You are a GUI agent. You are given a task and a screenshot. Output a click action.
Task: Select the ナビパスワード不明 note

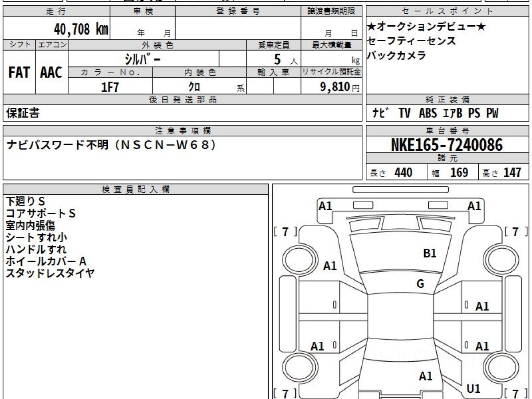point(111,145)
